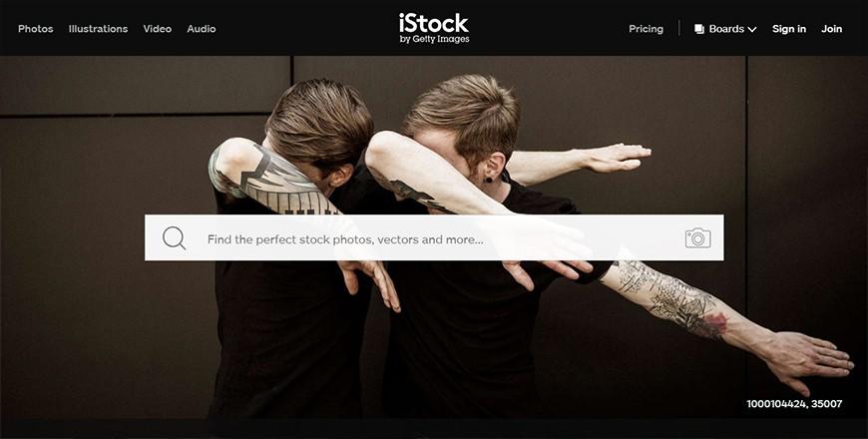868x439 pixels.
Task: Click the 'by Getty Images' tagline
Action: coord(435,39)
